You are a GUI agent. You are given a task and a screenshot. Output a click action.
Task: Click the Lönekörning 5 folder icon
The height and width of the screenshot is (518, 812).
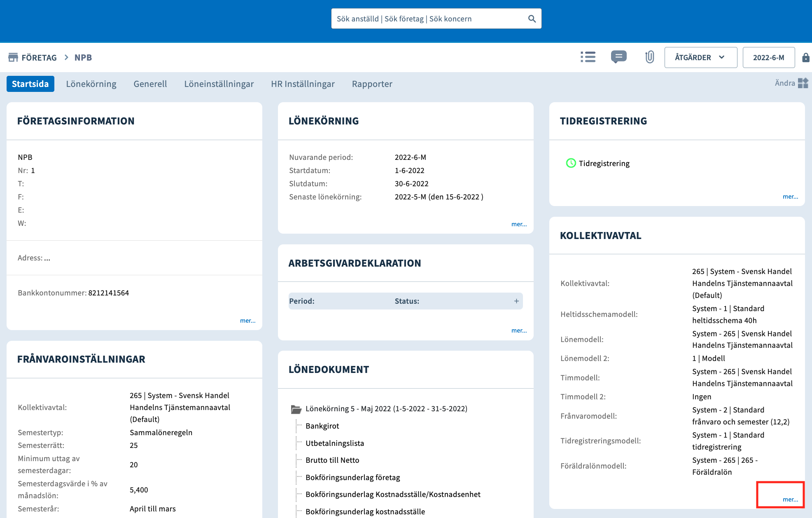tap(296, 409)
